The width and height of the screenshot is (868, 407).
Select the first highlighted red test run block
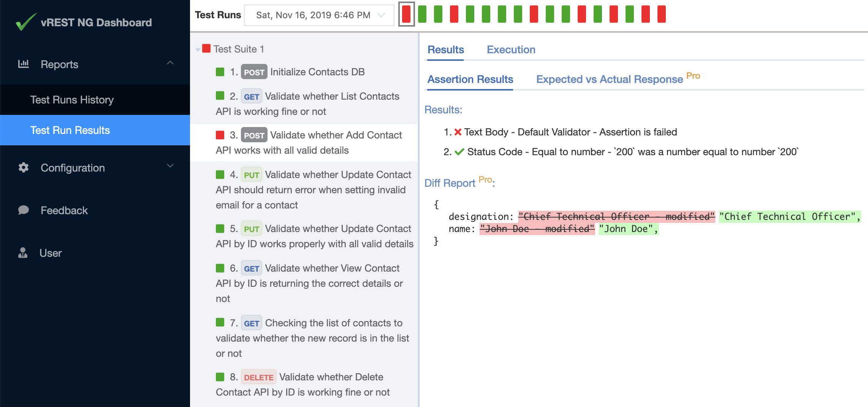click(x=406, y=14)
